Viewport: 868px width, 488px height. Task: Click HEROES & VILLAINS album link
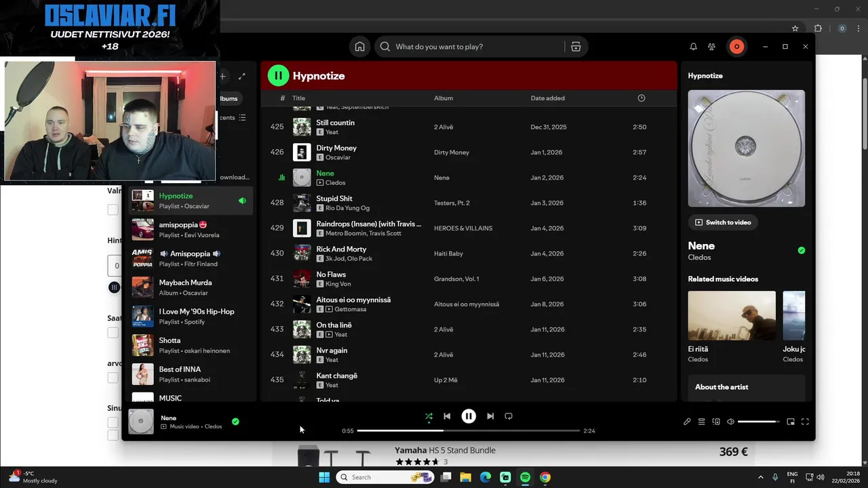click(x=463, y=228)
